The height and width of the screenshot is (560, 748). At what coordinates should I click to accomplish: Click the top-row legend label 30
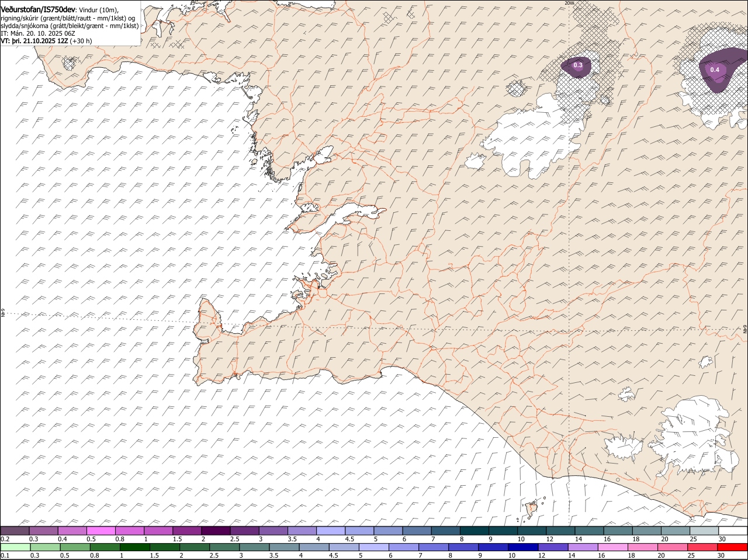coord(722,539)
